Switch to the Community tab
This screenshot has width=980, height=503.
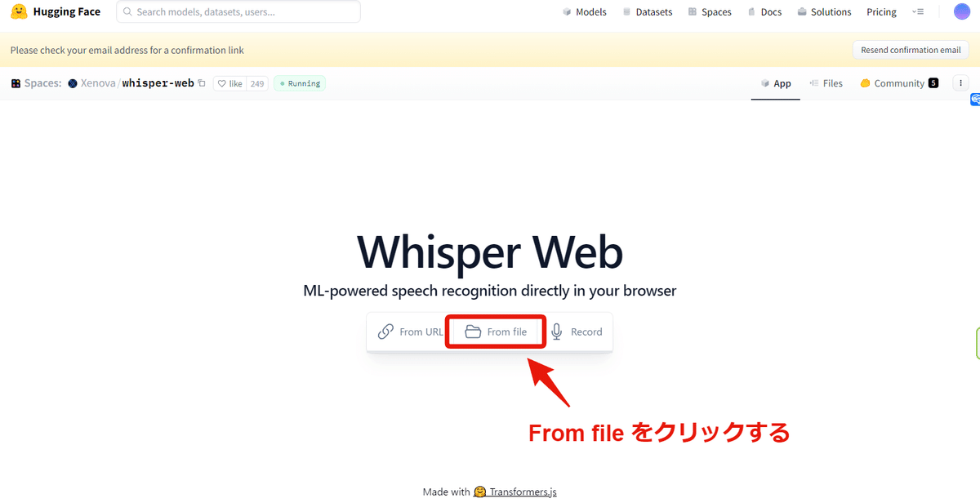pos(898,82)
